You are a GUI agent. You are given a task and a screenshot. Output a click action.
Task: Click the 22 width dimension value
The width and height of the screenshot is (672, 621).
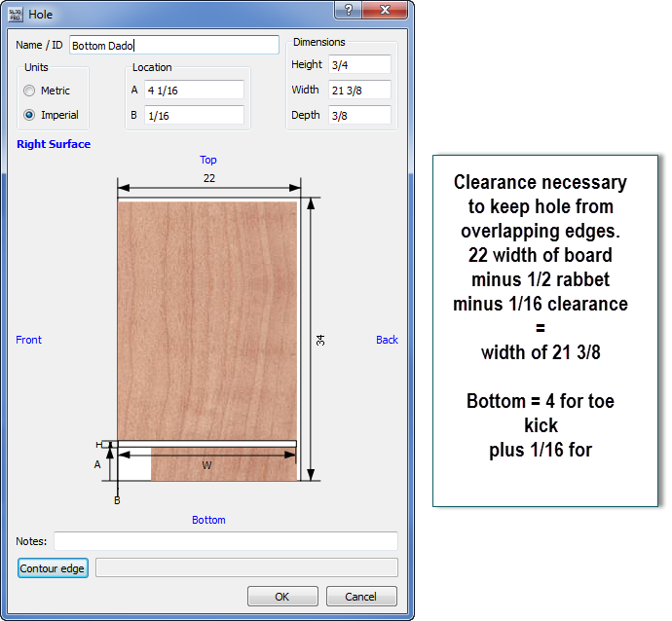tap(209, 178)
